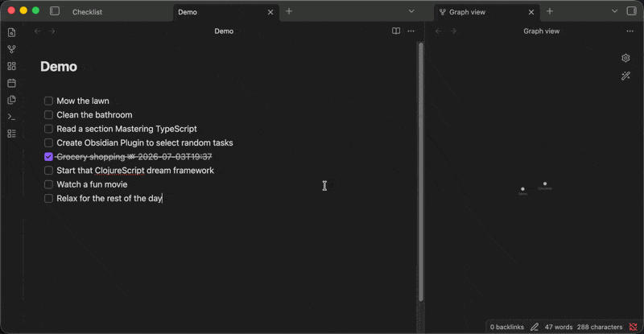
Task: Go forward in Demo pane
Action: pyautogui.click(x=52, y=31)
